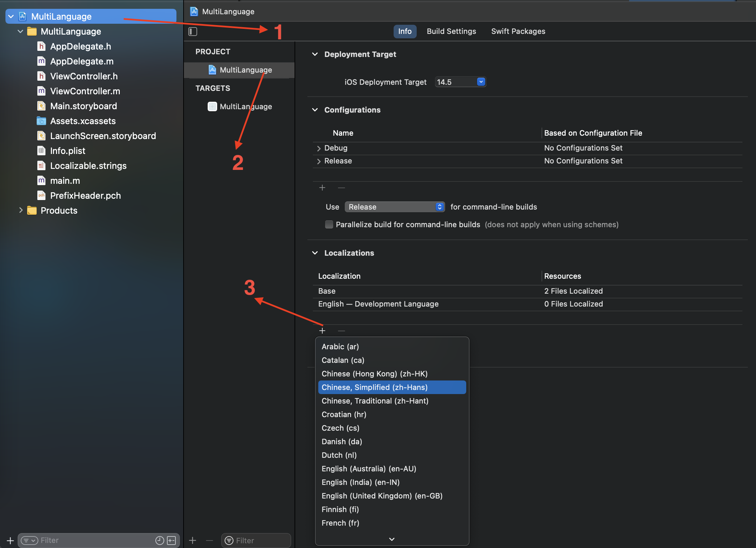Click the Info.plist file icon
The width and height of the screenshot is (756, 548).
point(41,151)
